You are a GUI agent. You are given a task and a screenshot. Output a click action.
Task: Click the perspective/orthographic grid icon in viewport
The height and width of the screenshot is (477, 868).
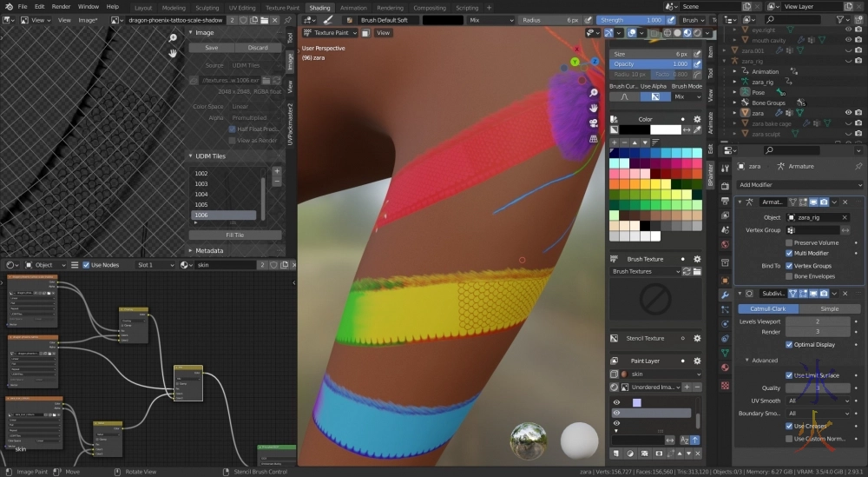pyautogui.click(x=593, y=137)
